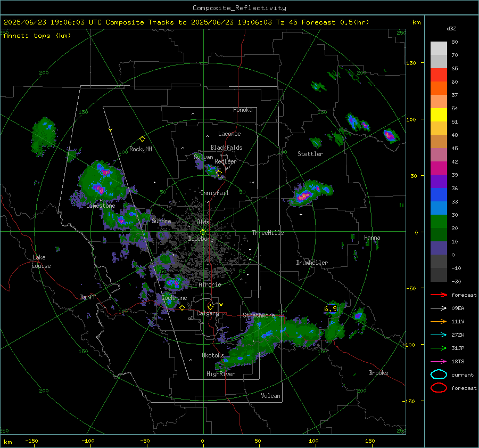479x448 pixels.
Task: Click the HighRiver city label
Action: pos(221,374)
